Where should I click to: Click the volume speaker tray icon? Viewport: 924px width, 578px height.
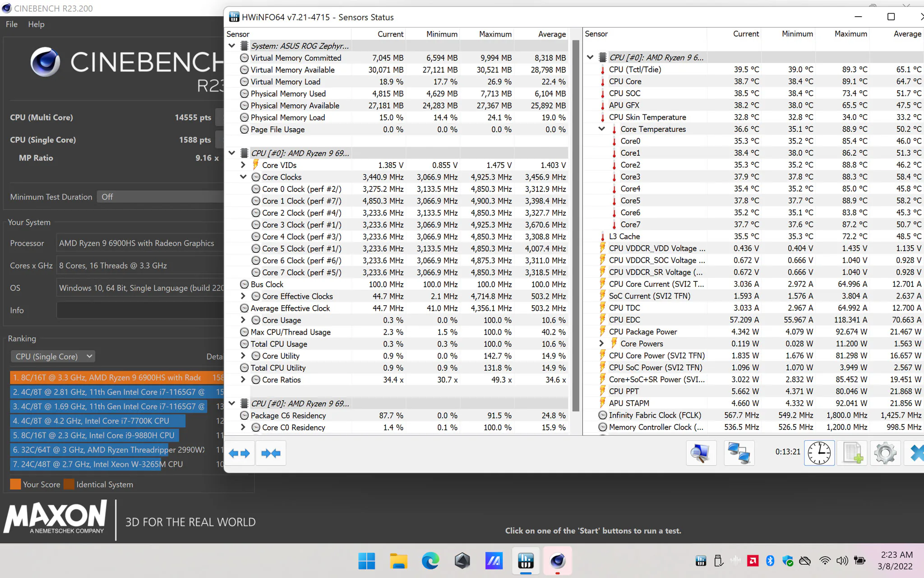pos(842,561)
